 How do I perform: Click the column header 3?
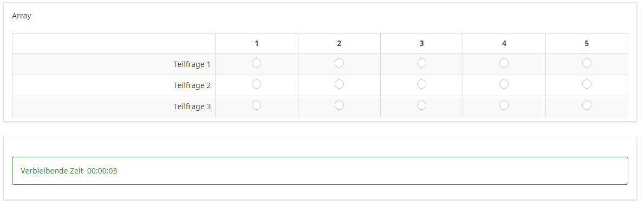pos(421,43)
